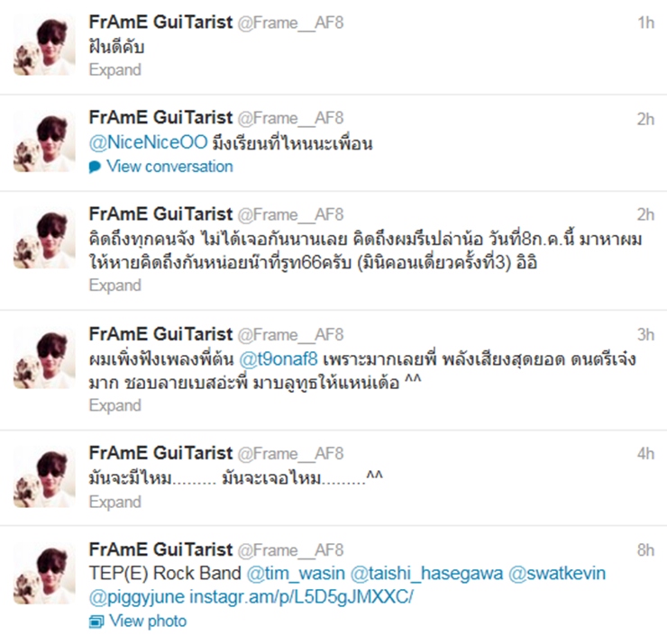Open the avatar of the 8h TEP(E) tweet
This screenshot has width=667, height=644.
(x=44, y=574)
